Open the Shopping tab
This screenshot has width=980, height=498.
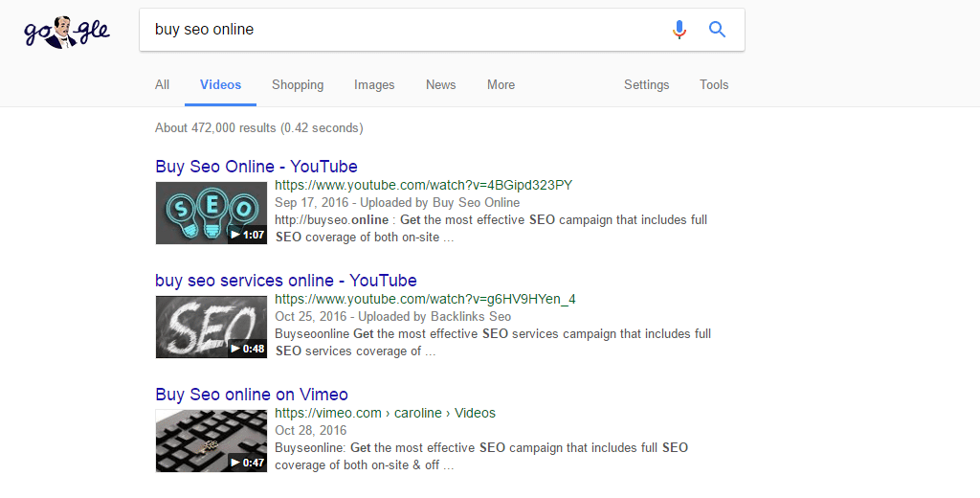(298, 85)
